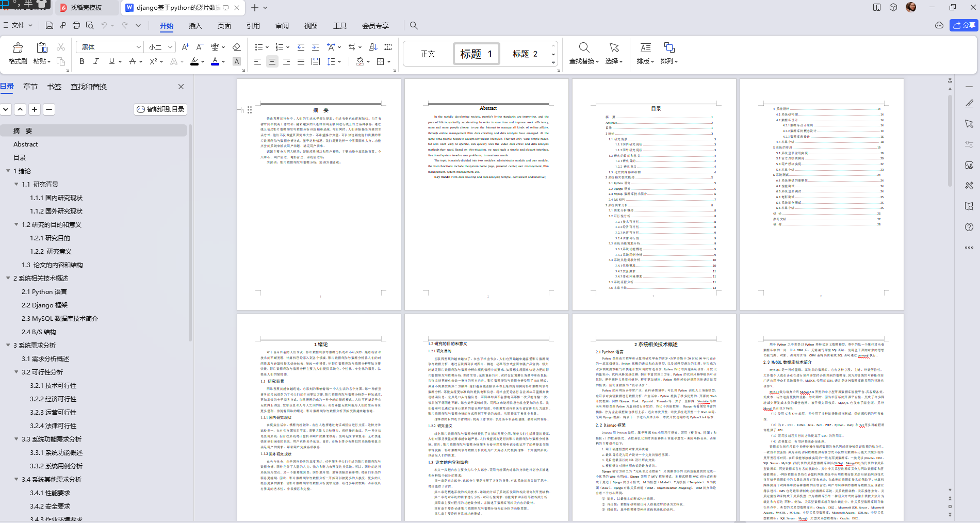This screenshot has width=980, height=523.
Task: Open the 引用 ribbon tab
Action: (253, 25)
